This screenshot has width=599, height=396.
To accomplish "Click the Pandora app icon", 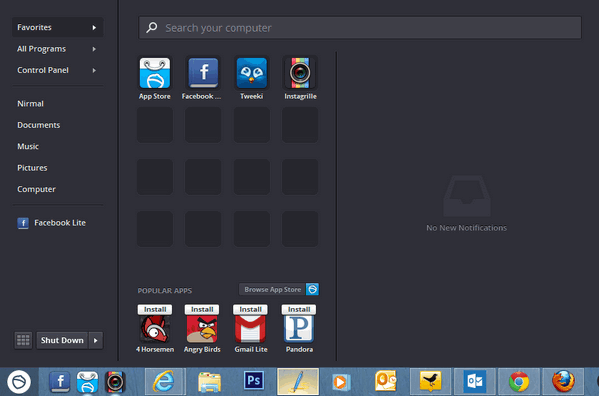I will pos(299,329).
